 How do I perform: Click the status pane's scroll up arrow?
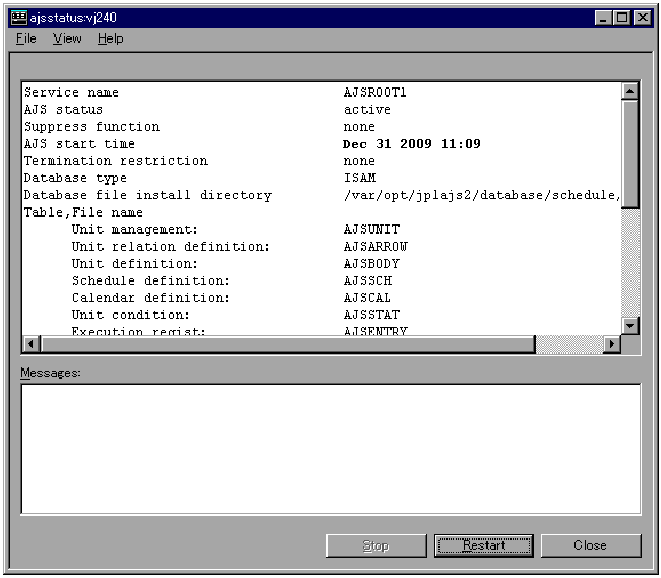pyautogui.click(x=630, y=91)
